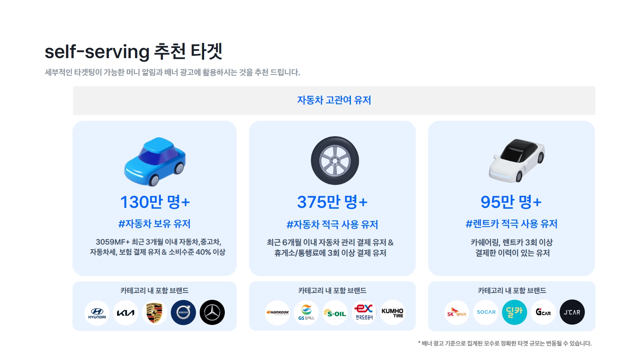Click the dark J'CAR logo

[x=572, y=312]
